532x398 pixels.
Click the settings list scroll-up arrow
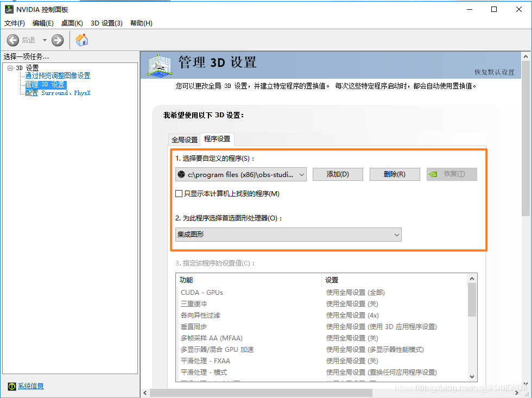pos(472,279)
